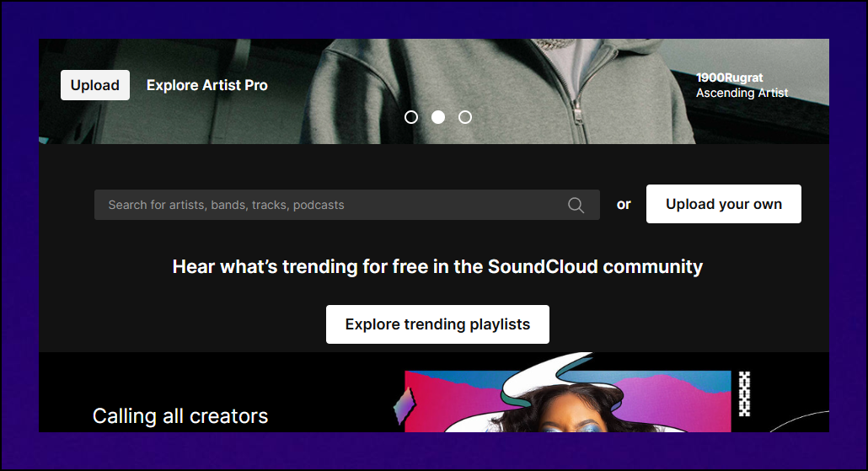Focus the search for artists, bands, tracks field
The width and height of the screenshot is (868, 471).
pos(347,205)
